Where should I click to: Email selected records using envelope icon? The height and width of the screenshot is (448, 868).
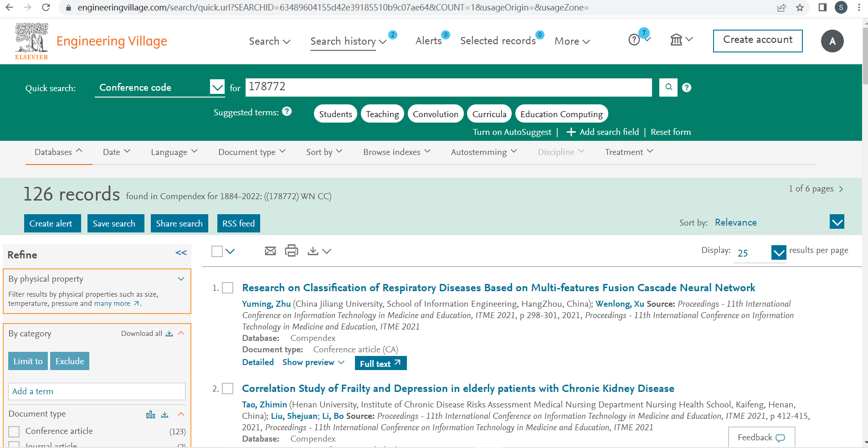pyautogui.click(x=270, y=251)
